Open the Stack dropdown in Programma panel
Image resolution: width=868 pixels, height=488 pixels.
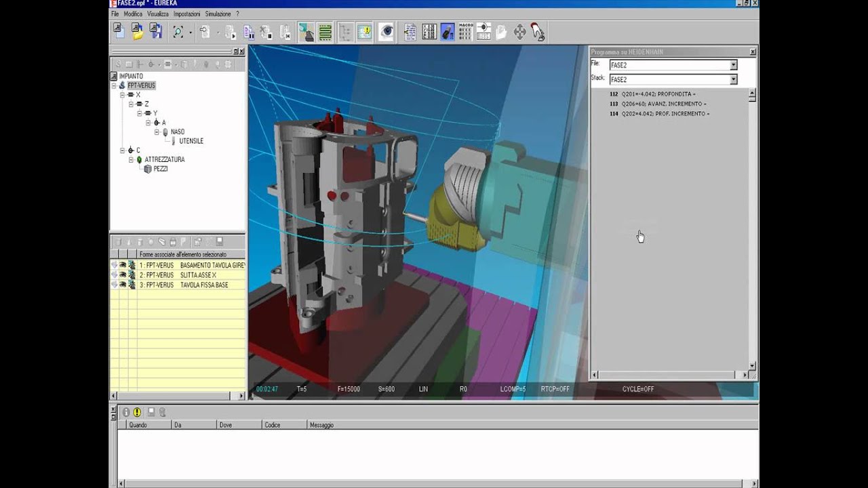(x=733, y=79)
